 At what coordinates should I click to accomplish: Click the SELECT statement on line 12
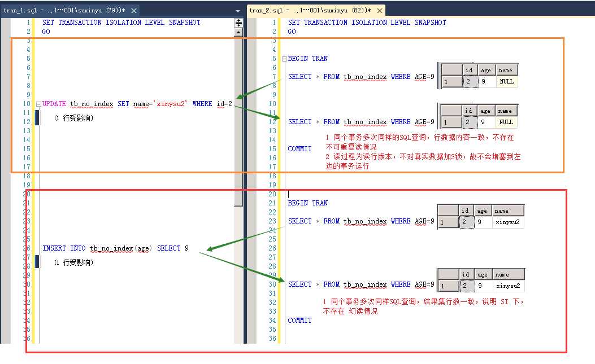coord(361,122)
